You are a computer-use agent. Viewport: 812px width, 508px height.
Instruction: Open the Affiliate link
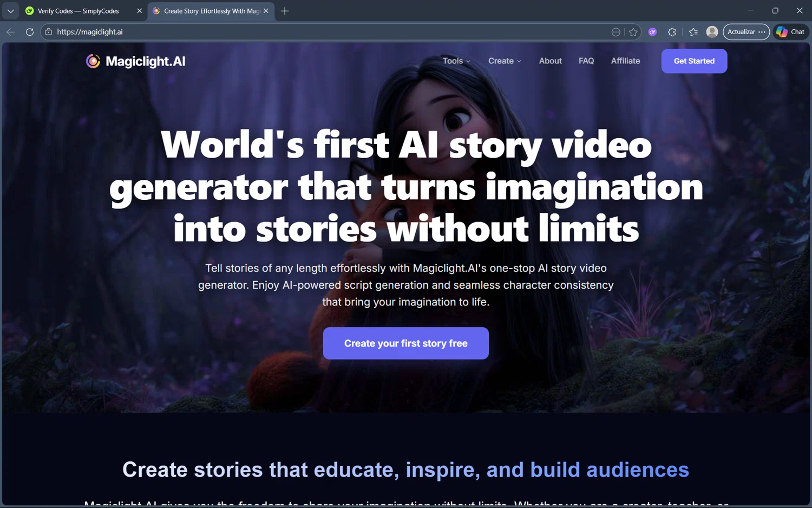click(625, 61)
